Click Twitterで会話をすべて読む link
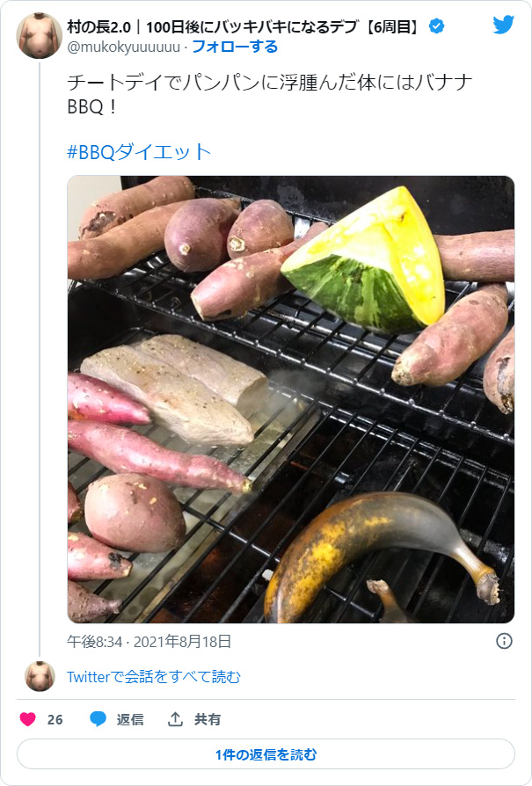The width and height of the screenshot is (532, 786). [x=154, y=677]
